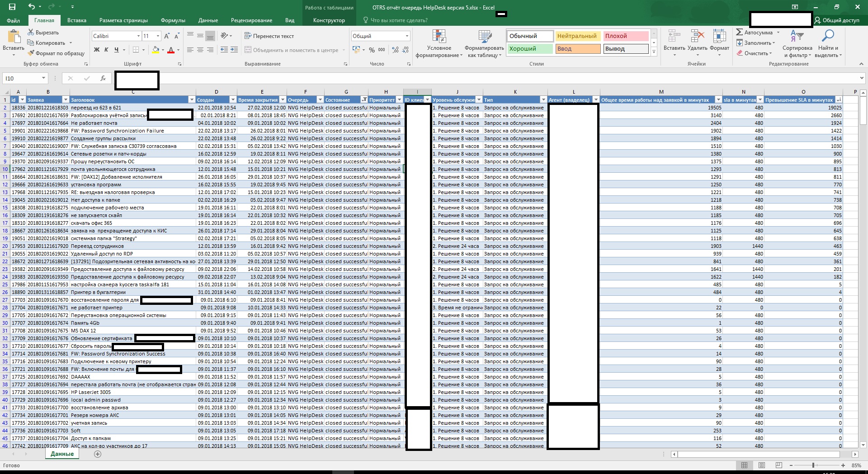868x474 pixels.
Task: Open the Fill (Заполнить) menu
Action: (x=755, y=43)
